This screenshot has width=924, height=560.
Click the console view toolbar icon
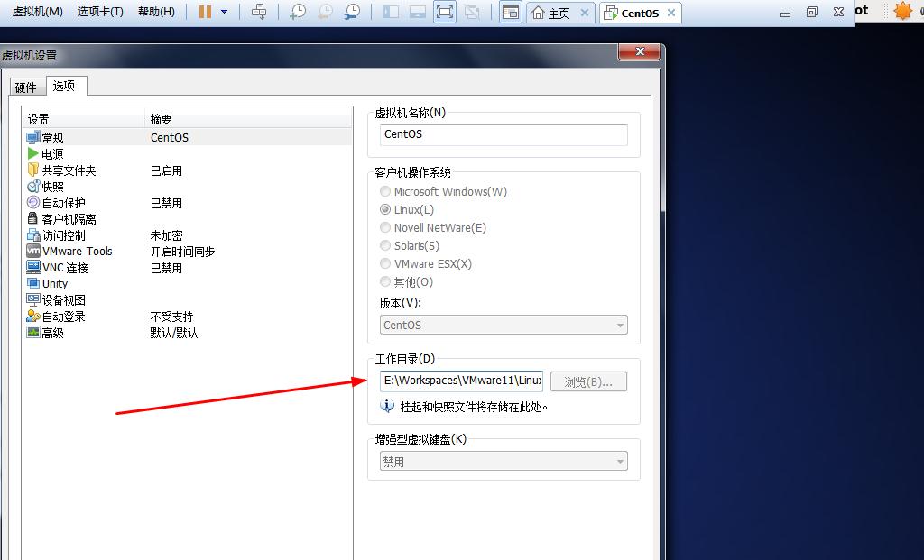pyautogui.click(x=511, y=12)
